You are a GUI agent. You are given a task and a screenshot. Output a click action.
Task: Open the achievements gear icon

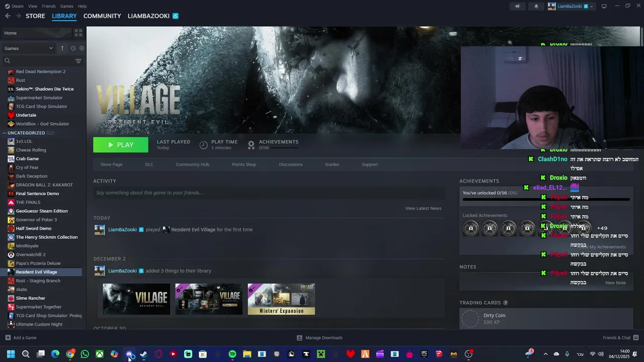251,145
